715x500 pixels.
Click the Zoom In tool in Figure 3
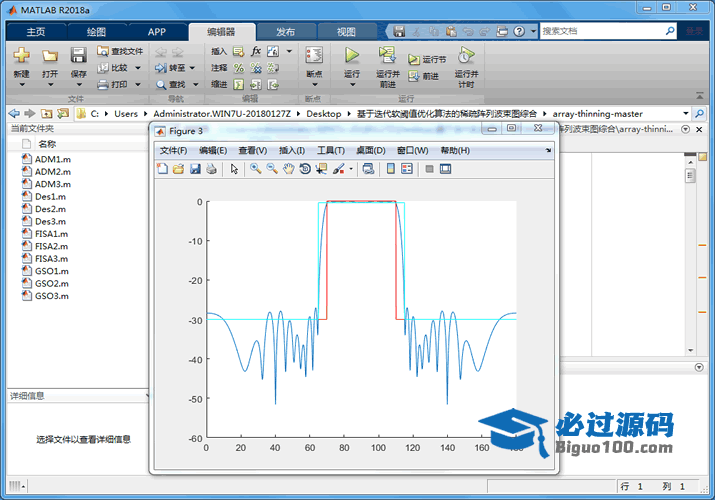click(255, 169)
